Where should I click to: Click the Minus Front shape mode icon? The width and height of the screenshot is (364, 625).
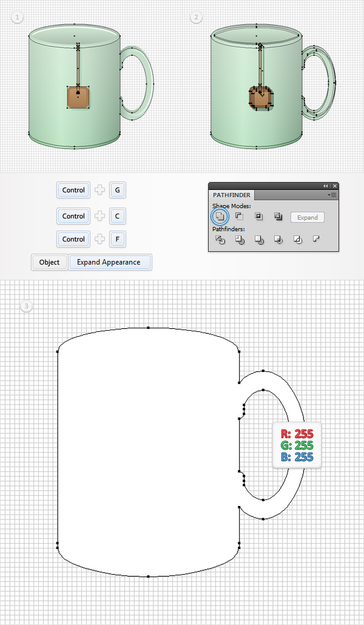pos(239,217)
